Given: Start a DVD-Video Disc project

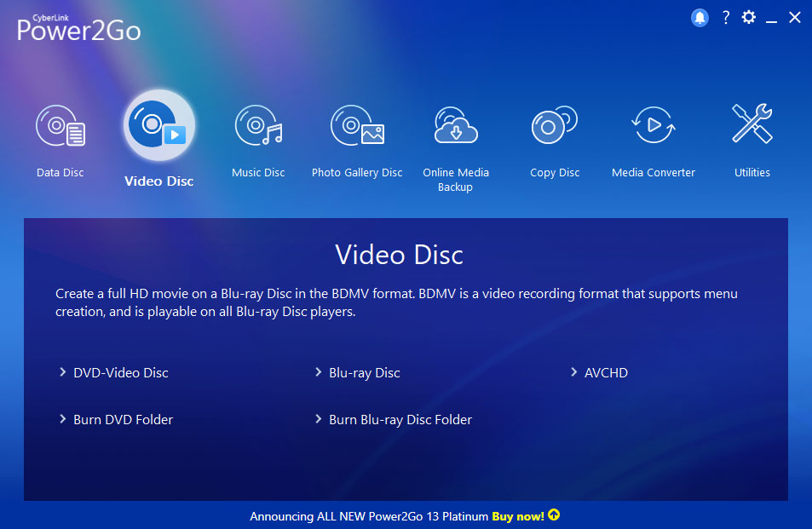Looking at the screenshot, I should point(121,372).
